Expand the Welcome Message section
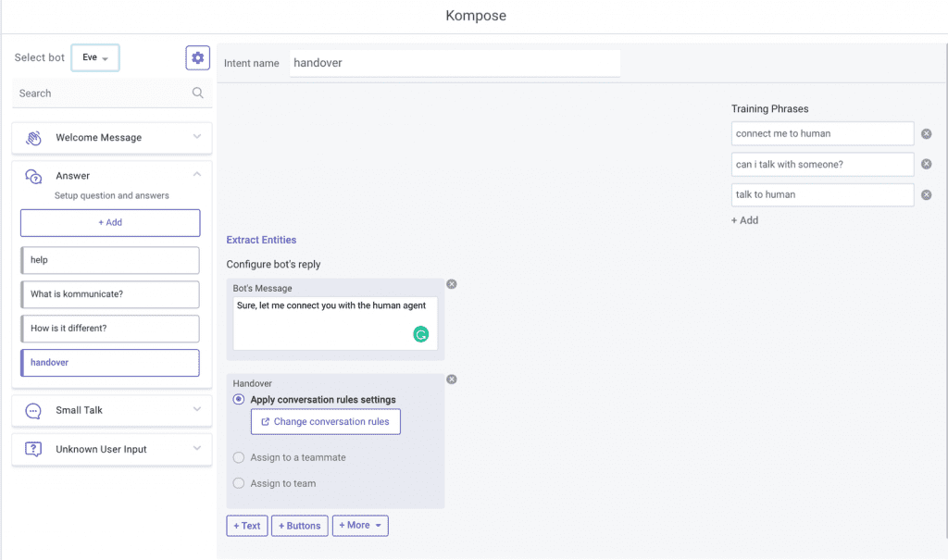 pyautogui.click(x=197, y=137)
